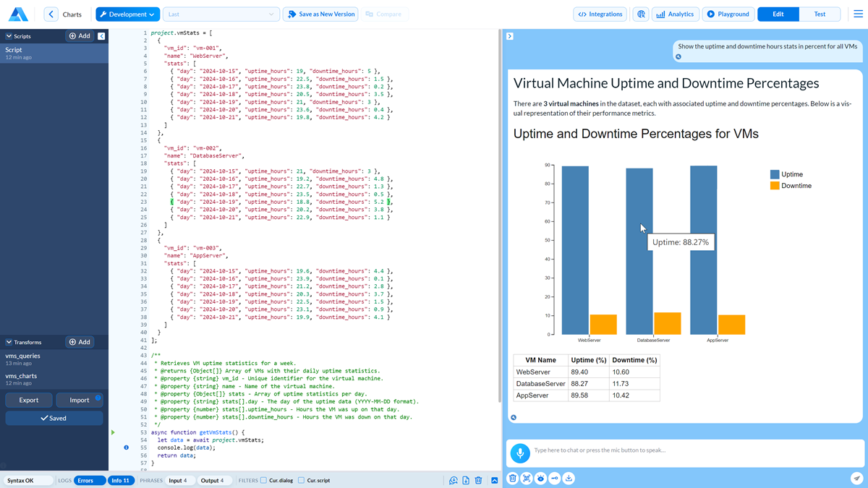Select the delete trash icon below the chat
This screenshot has width=868, height=488.
(x=512, y=478)
